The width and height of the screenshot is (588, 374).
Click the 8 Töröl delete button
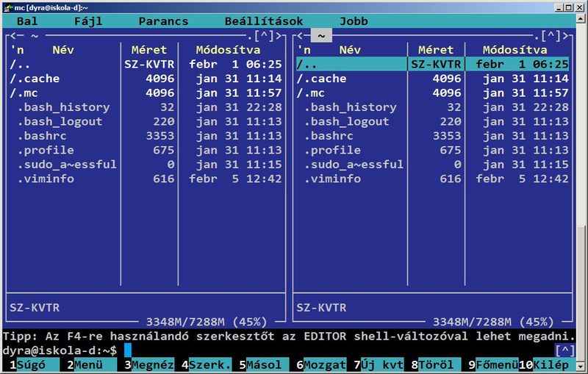(x=436, y=364)
